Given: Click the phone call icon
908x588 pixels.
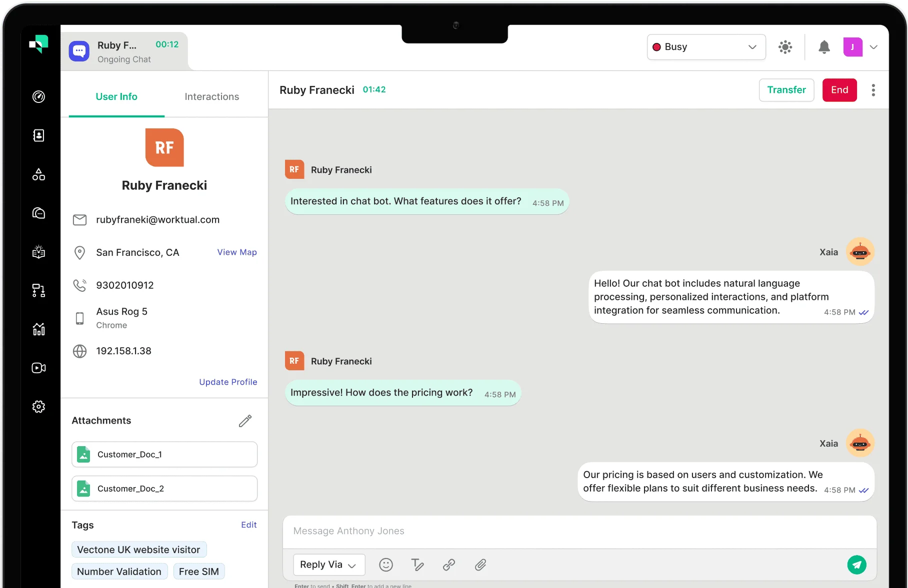Looking at the screenshot, I should tap(79, 285).
